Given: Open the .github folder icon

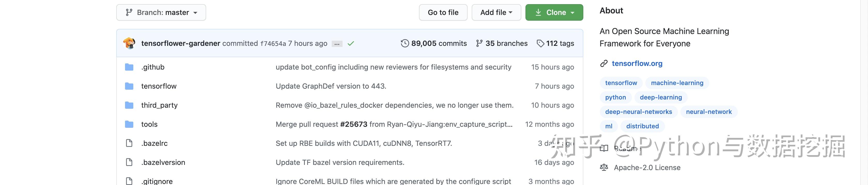Looking at the screenshot, I should (129, 67).
